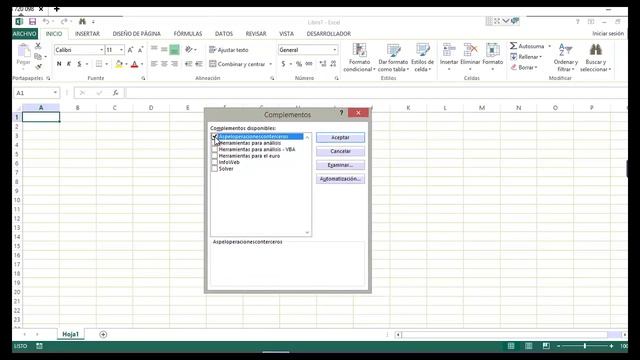Click the Cut scissors icon
The height and width of the screenshot is (360, 640).
(38, 46)
